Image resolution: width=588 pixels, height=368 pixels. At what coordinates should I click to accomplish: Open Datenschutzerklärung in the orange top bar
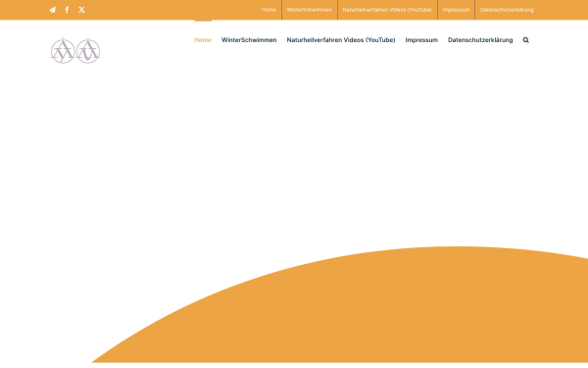[x=507, y=10]
